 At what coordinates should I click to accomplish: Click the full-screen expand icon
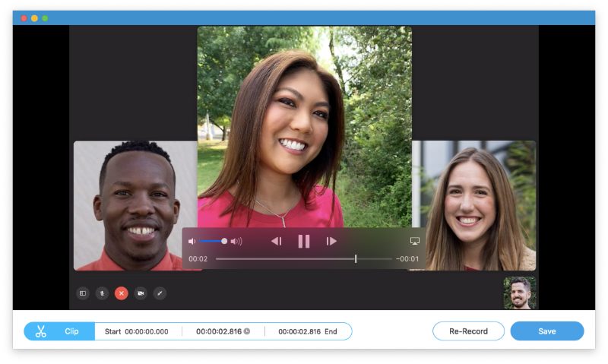click(x=160, y=293)
